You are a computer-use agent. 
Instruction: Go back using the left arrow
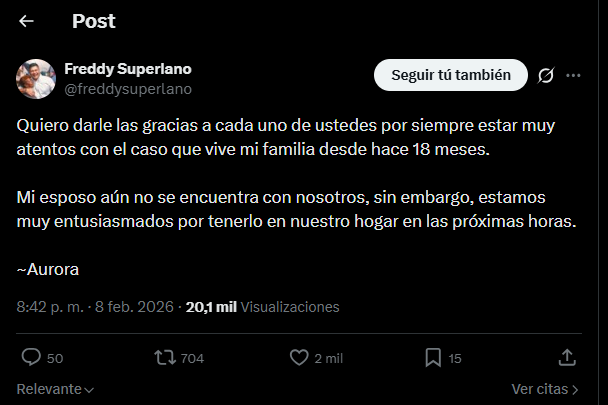[27, 21]
